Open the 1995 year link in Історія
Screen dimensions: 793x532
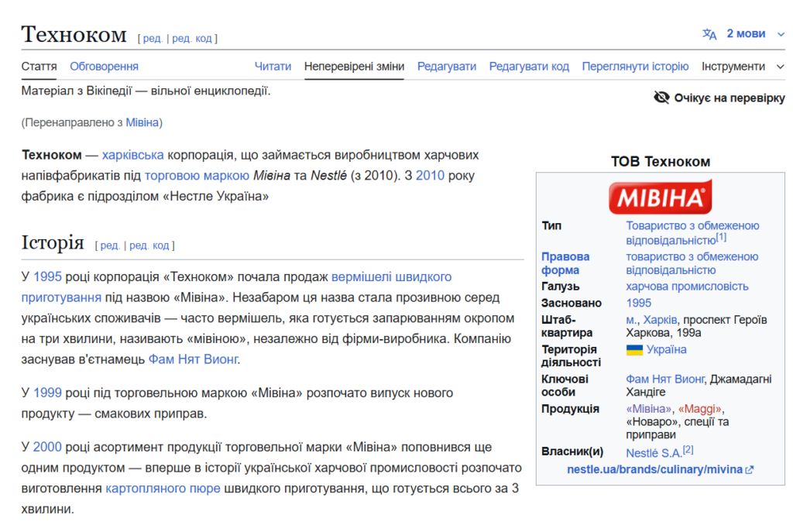pos(47,276)
